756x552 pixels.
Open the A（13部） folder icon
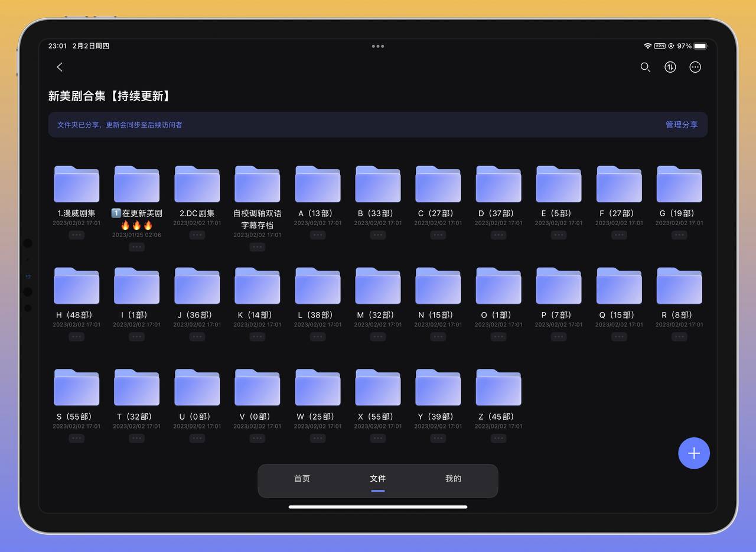pos(318,184)
